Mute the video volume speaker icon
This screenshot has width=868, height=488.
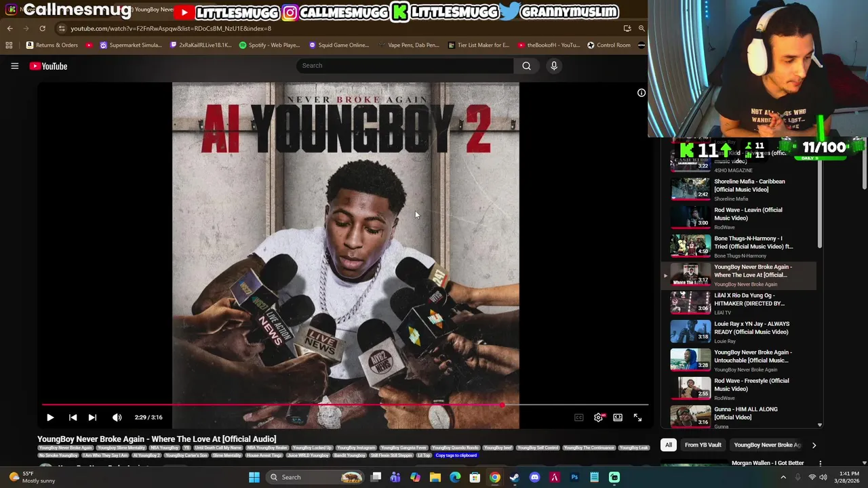tap(117, 418)
